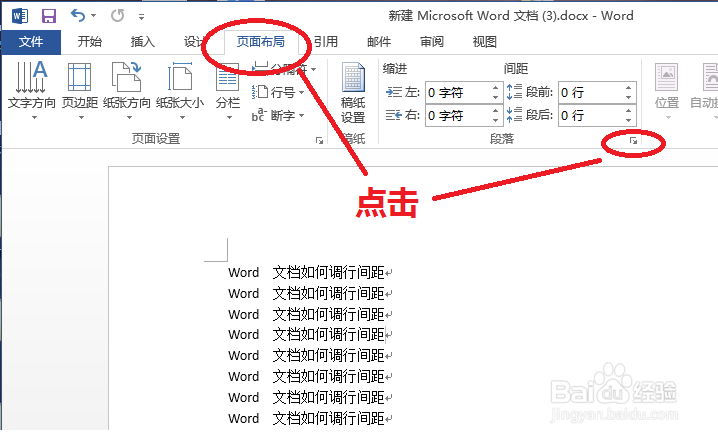Switch to the 插入 (Insert) tab

click(142, 42)
